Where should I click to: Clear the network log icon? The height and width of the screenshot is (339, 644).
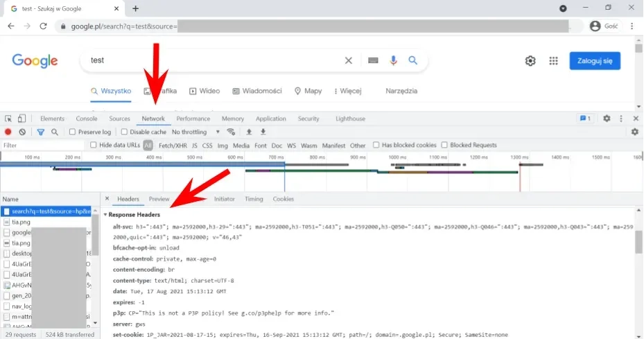(x=22, y=132)
